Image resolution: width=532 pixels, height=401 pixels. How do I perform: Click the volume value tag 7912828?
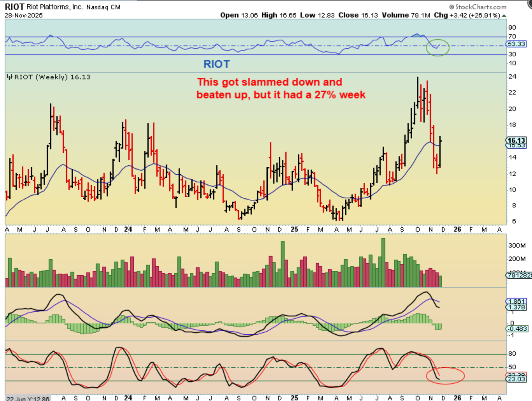(x=519, y=275)
